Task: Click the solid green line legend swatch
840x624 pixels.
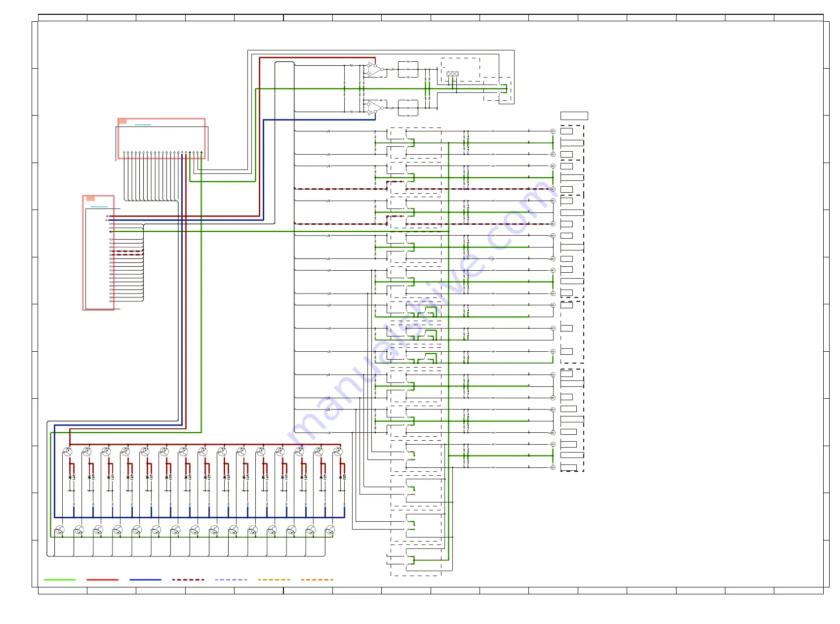Action: pos(60,580)
